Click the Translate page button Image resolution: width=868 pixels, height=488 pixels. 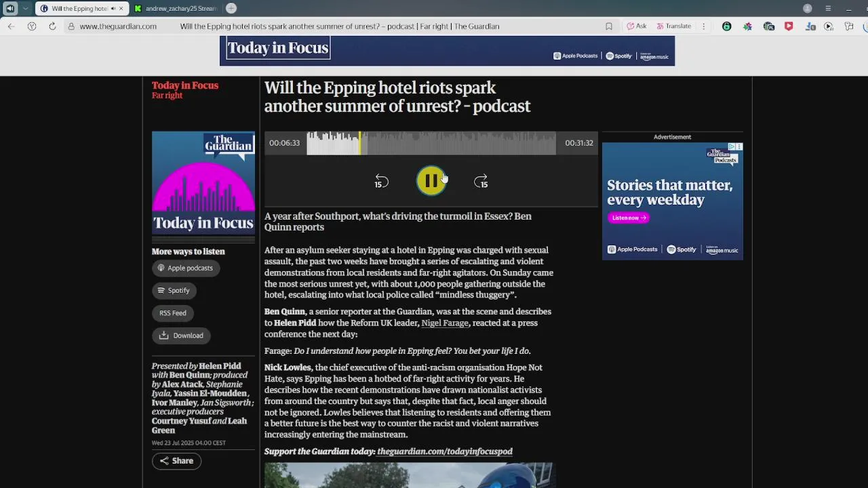(x=674, y=26)
